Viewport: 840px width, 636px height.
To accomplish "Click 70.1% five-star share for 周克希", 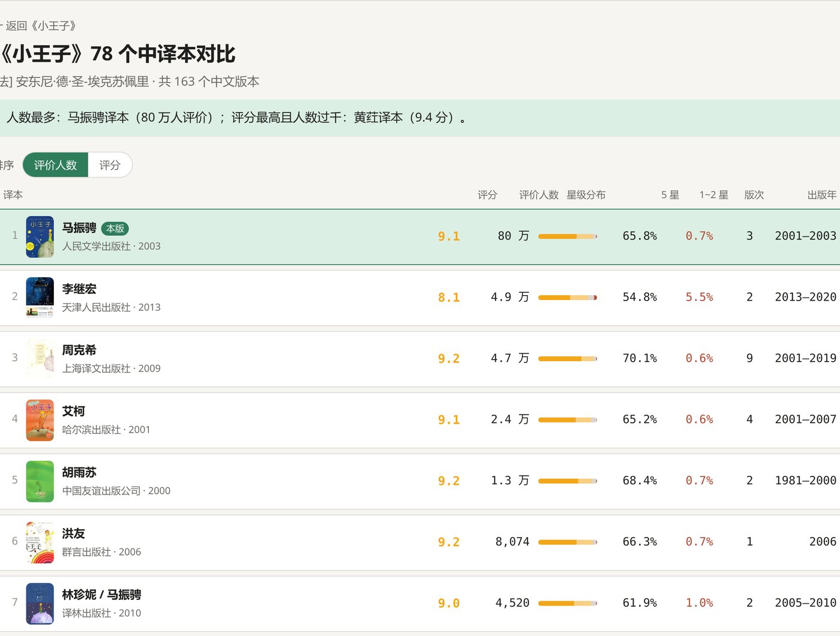I will [640, 359].
